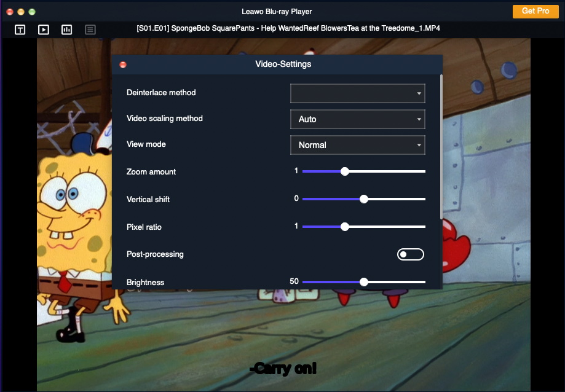
Task: Click the Leawo Blu-ray Player window title
Action: click(277, 12)
